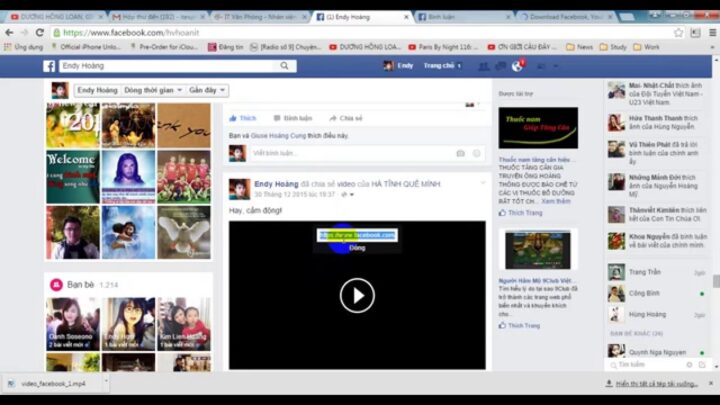Click the search magnifier icon
Screen dimensions: 720x405
click(285, 66)
